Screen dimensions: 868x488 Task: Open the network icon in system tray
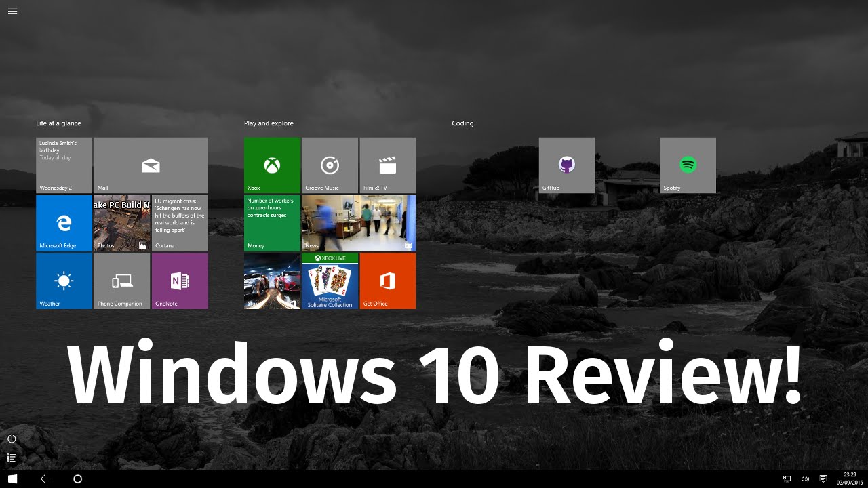tap(787, 479)
